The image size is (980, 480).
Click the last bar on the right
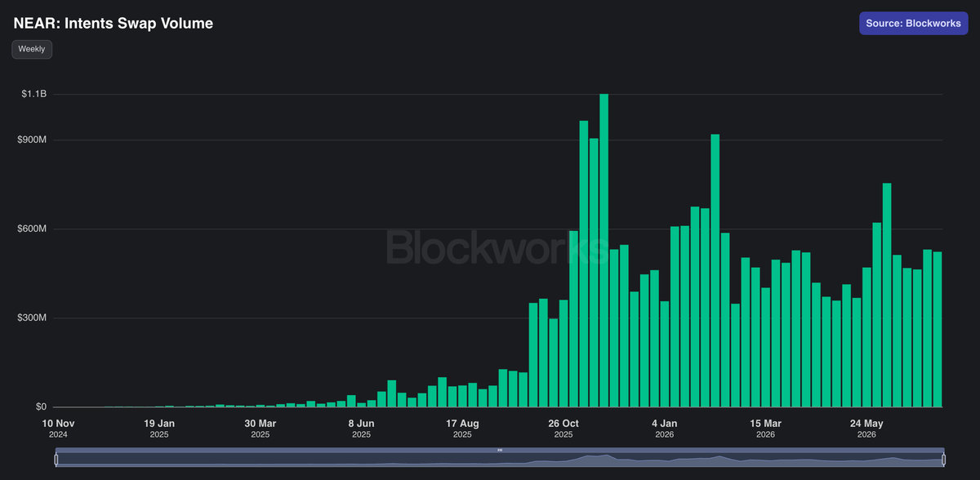[x=938, y=329]
